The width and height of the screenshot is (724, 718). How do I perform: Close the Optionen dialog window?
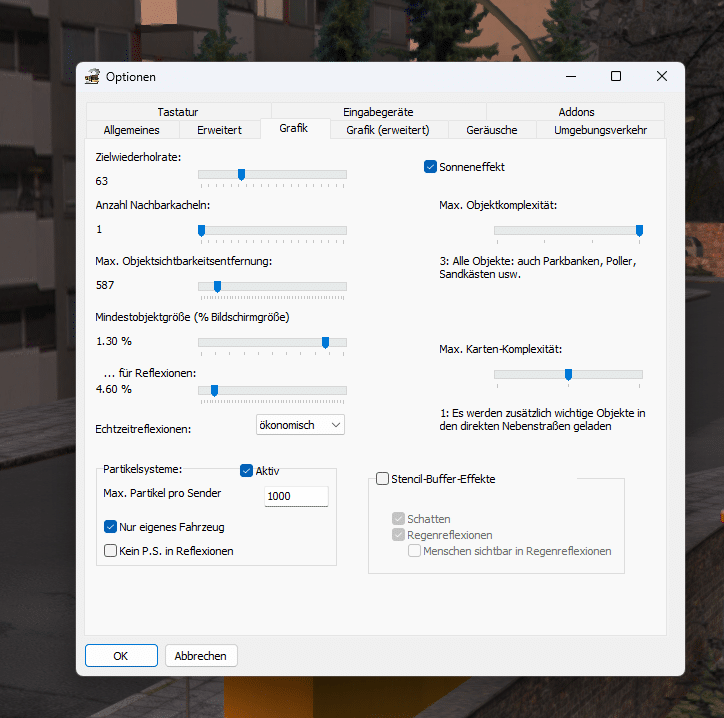[x=662, y=77]
